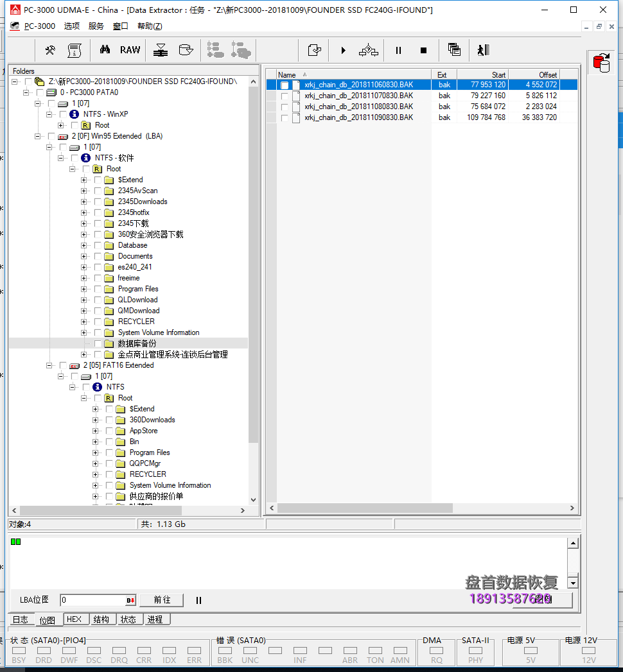Expand the $Extend folder under NTFS - 软件
The image size is (623, 672).
click(83, 180)
